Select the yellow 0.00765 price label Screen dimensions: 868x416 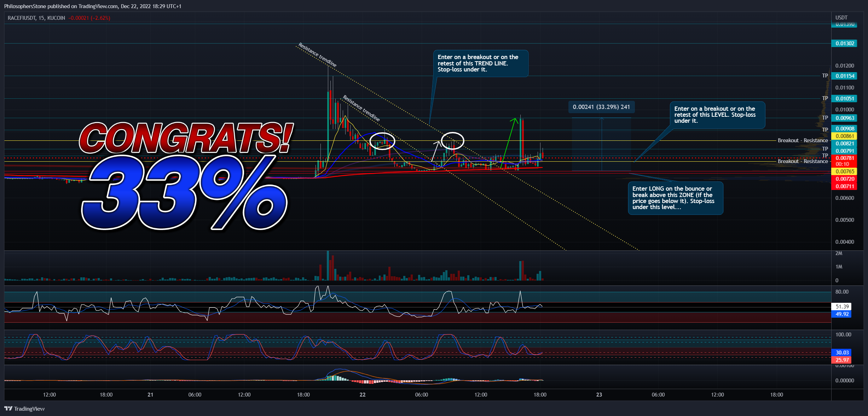point(845,172)
